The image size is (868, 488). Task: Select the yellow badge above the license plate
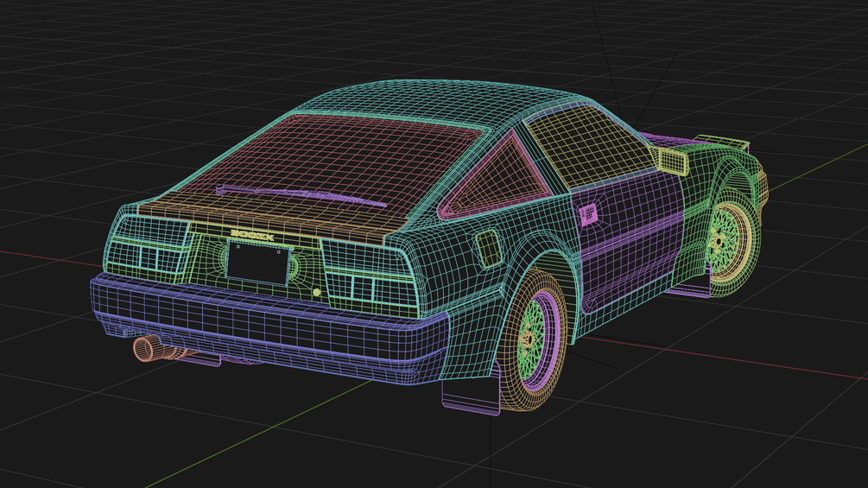[252, 236]
